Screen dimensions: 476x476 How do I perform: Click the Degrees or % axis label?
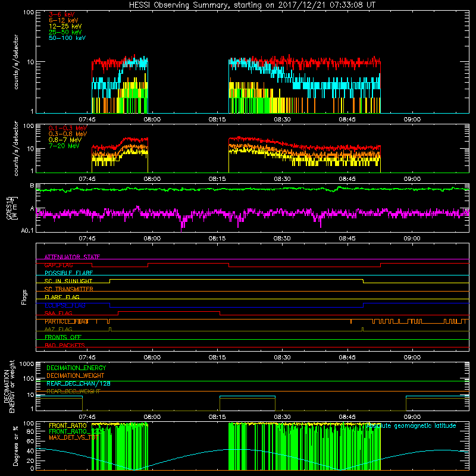[x=15, y=446]
